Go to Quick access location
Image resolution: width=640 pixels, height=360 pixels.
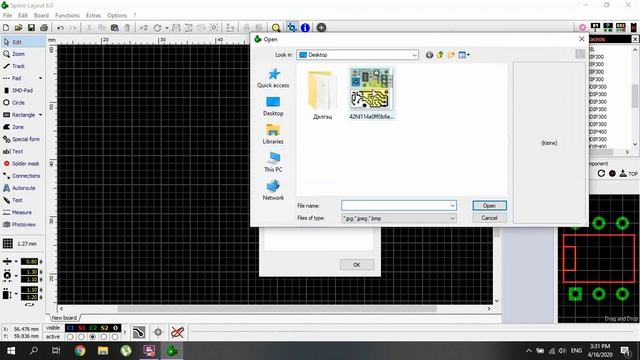coord(273,78)
